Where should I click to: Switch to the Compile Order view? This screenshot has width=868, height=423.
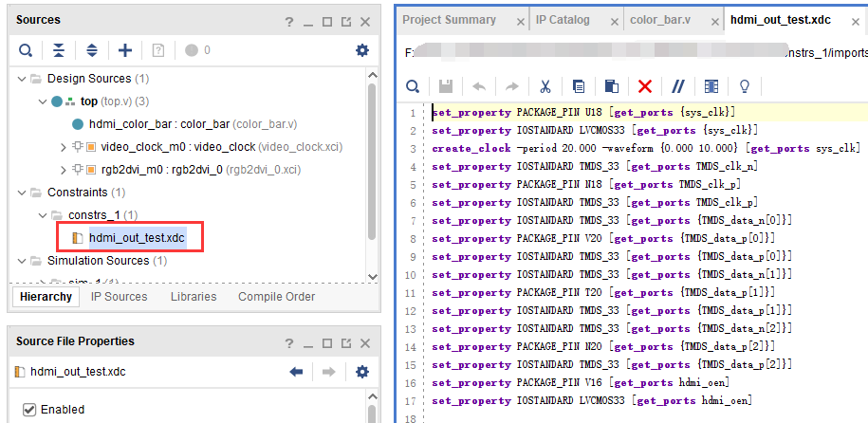[x=276, y=297]
